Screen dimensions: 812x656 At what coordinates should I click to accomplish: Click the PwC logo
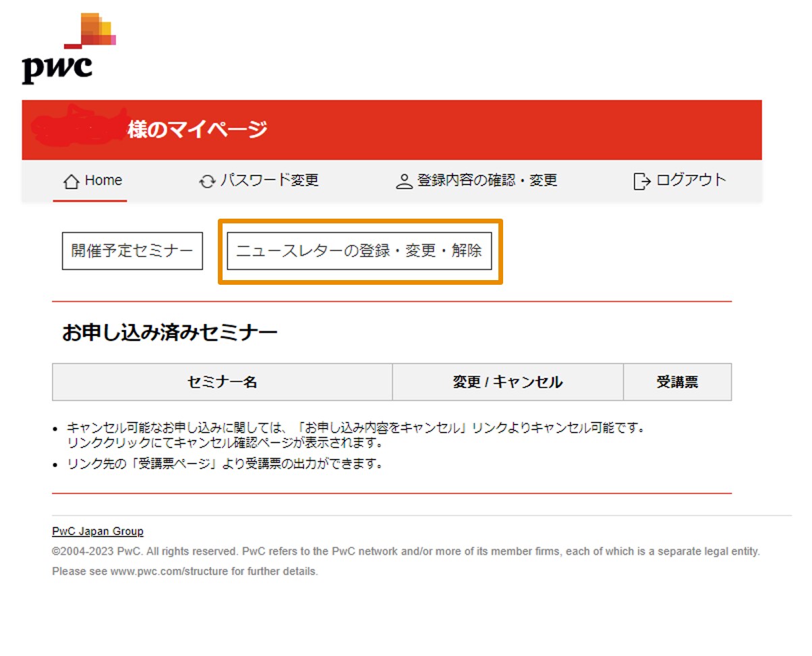tap(67, 50)
